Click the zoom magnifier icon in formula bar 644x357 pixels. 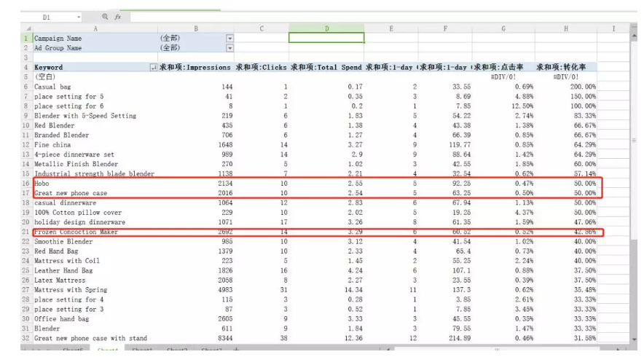click(x=105, y=16)
